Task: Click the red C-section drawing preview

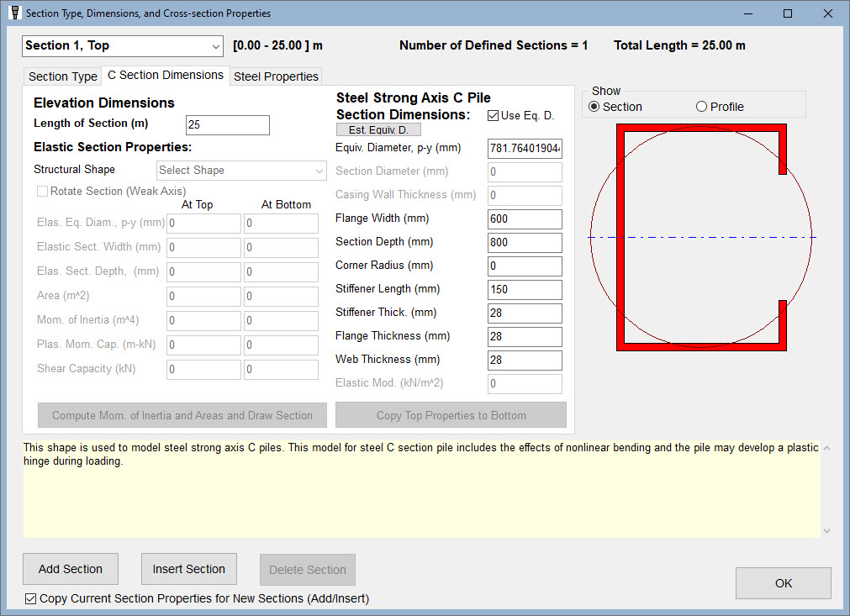Action: click(701, 237)
